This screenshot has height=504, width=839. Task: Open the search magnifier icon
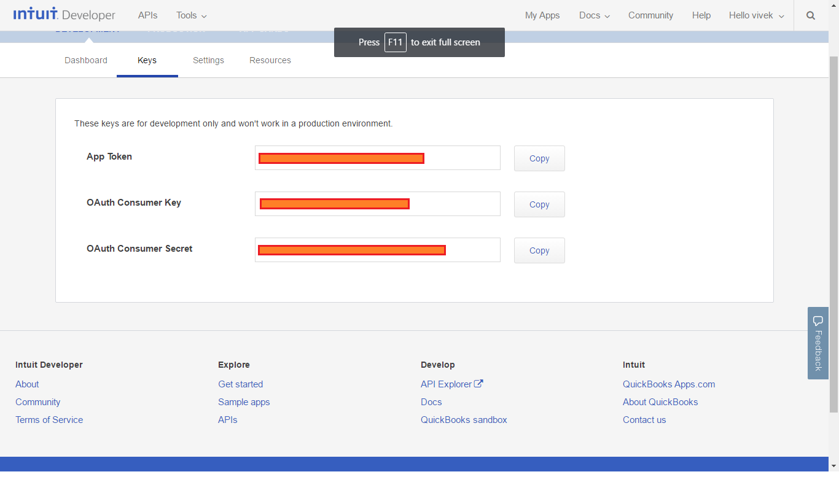(x=811, y=15)
